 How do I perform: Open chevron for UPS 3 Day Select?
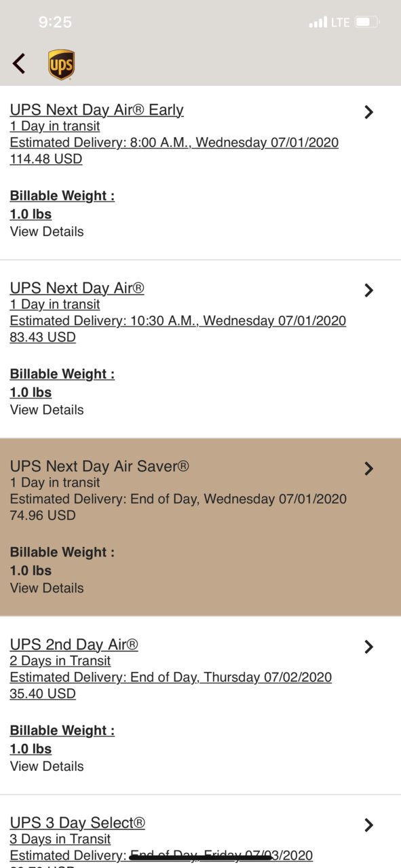tap(368, 825)
